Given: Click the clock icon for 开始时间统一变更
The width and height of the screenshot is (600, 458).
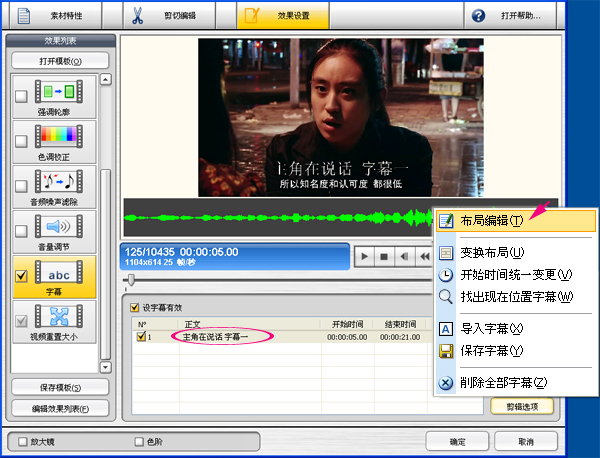Looking at the screenshot, I should 446,275.
